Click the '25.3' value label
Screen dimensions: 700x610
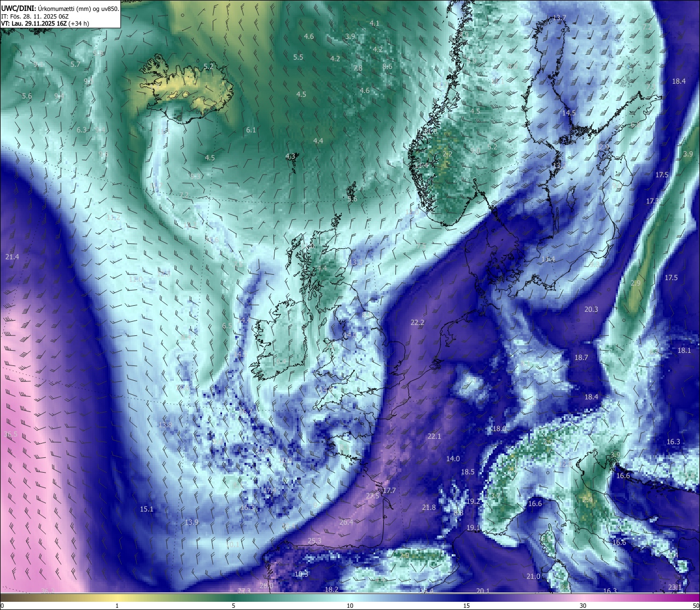[x=314, y=541]
